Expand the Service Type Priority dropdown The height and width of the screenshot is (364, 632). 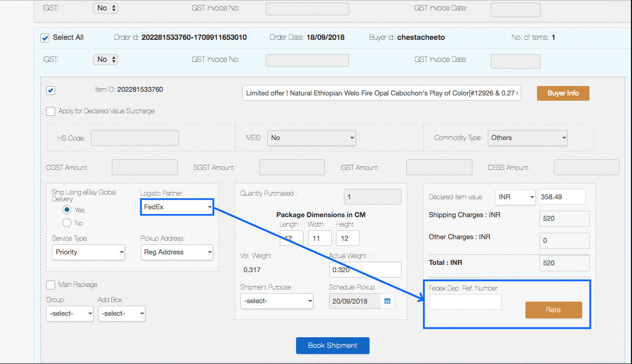pyautogui.click(x=88, y=252)
